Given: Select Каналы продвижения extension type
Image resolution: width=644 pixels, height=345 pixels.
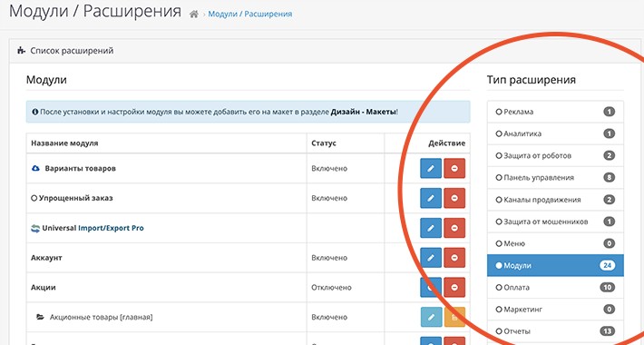Looking at the screenshot, I should pos(555,200).
